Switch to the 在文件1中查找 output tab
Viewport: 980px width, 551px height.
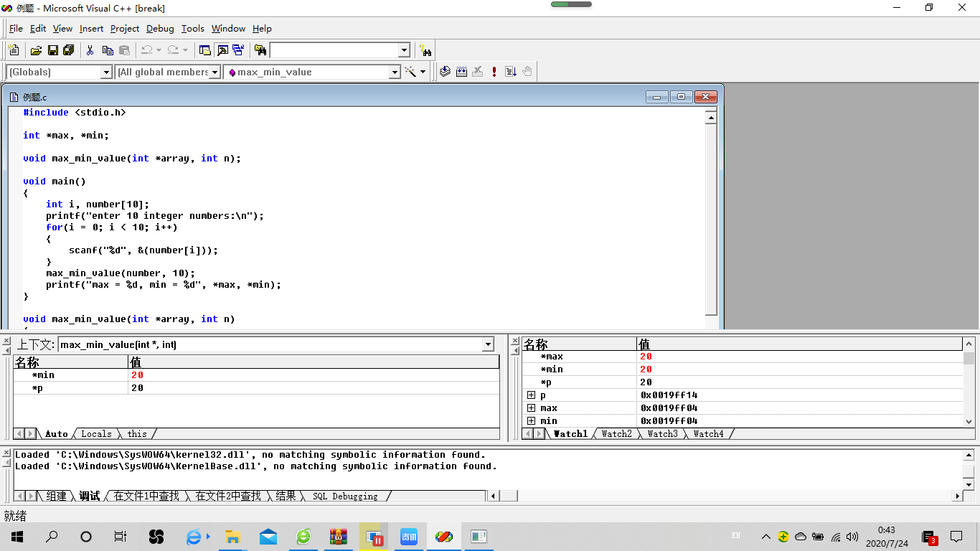(x=146, y=496)
